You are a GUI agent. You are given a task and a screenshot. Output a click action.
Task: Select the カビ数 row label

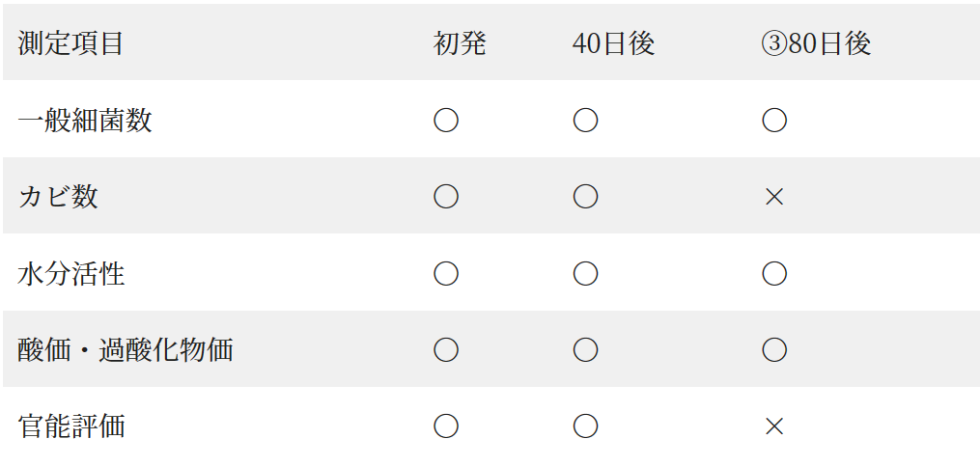click(58, 197)
